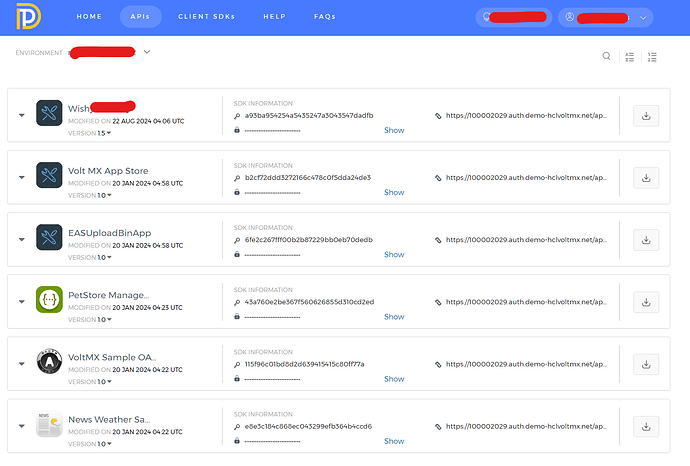Click the link icon in News Weather Sa row
Viewport: 690px width, 466px height.
tap(438, 427)
